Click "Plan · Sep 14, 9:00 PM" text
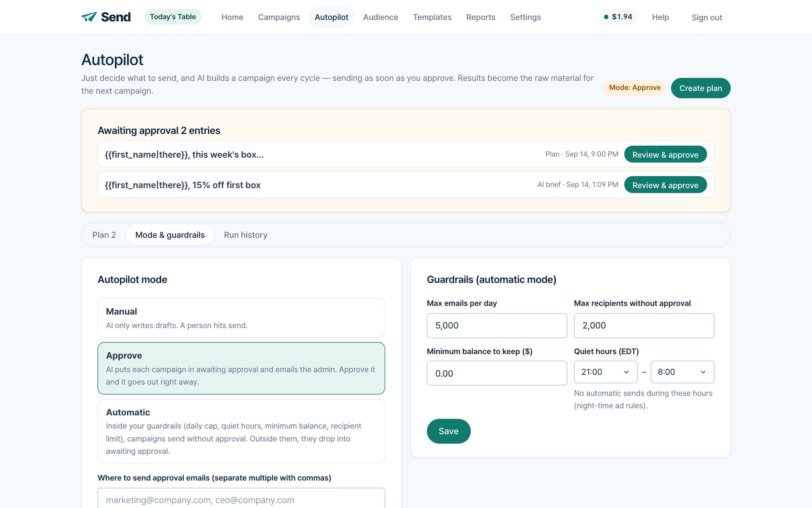The height and width of the screenshot is (508, 812). click(x=582, y=154)
